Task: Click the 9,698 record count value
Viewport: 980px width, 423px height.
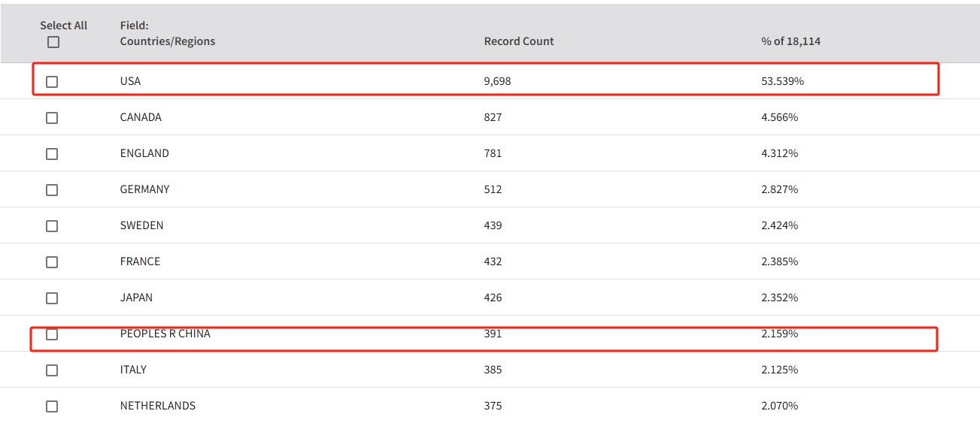Action: (497, 81)
